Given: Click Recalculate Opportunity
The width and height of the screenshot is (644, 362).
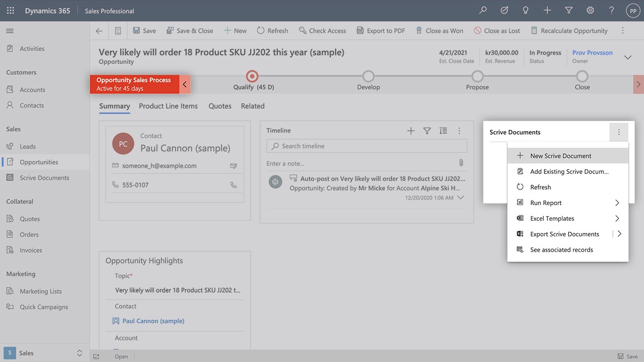Looking at the screenshot, I should 569,31.
